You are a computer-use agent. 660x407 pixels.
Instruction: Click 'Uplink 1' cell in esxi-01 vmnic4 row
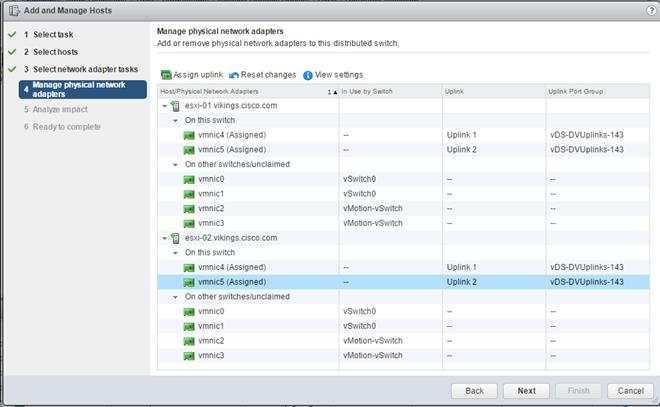coord(461,135)
